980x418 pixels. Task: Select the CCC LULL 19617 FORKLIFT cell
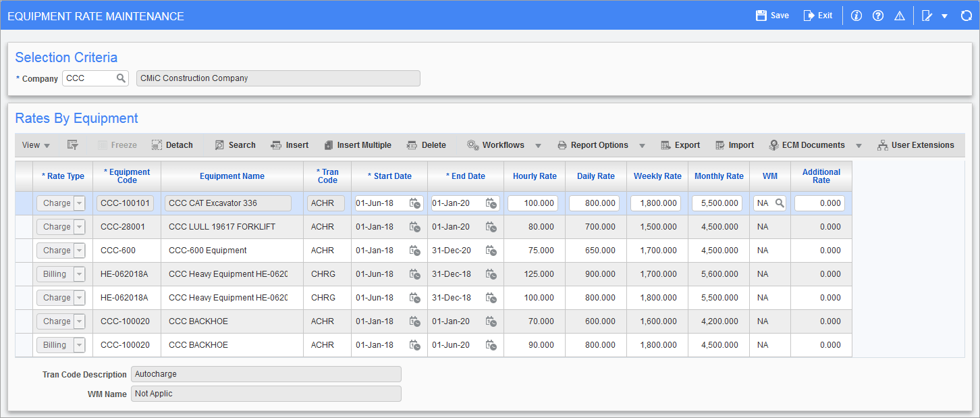[x=232, y=227]
